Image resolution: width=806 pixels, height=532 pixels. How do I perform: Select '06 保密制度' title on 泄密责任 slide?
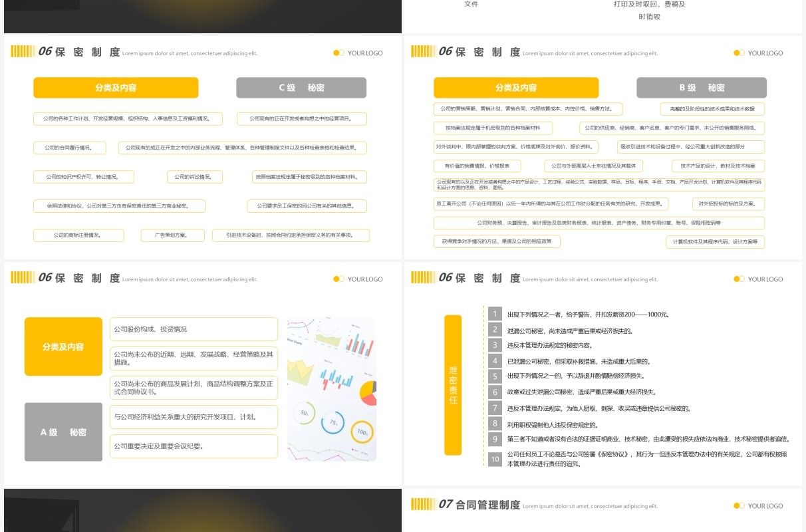(x=479, y=278)
